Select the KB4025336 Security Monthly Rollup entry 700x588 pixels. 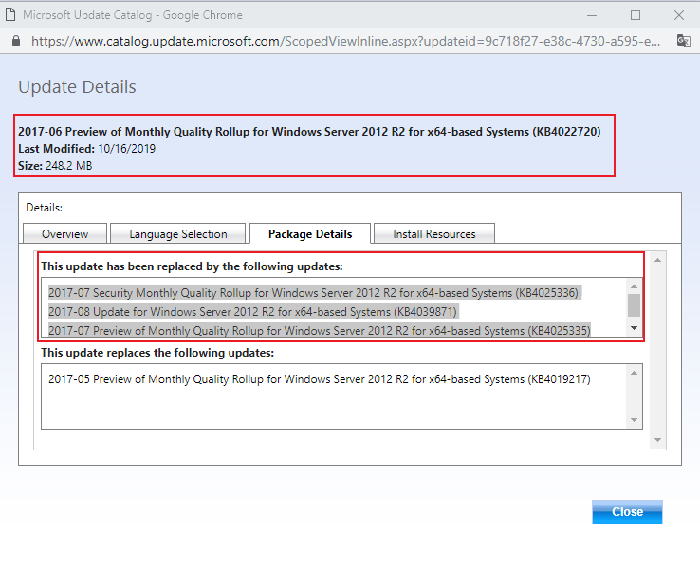pos(313,293)
